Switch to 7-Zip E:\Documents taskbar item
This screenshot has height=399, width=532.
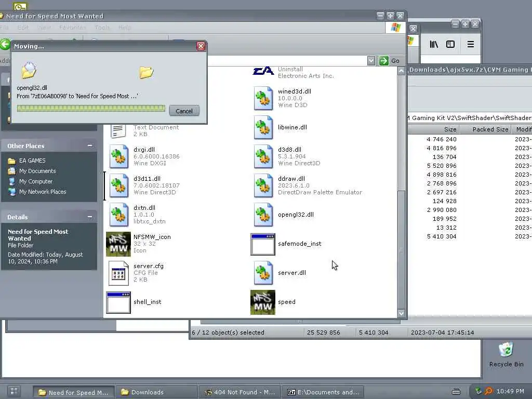click(323, 392)
